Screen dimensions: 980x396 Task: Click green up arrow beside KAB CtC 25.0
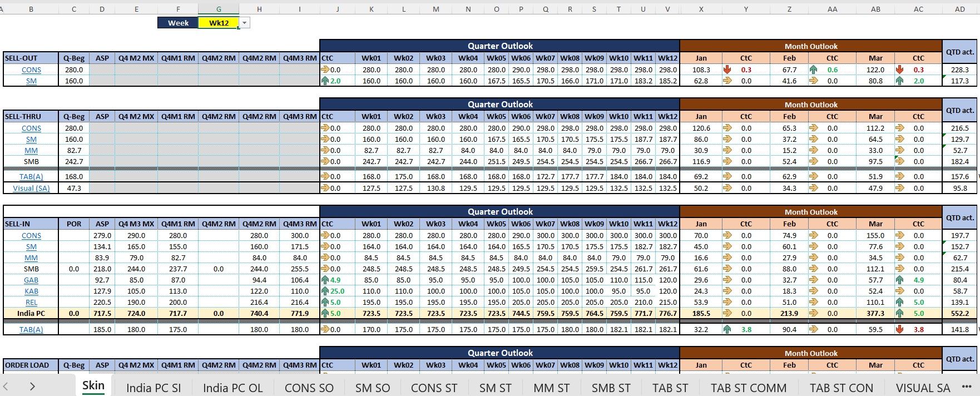(325, 291)
